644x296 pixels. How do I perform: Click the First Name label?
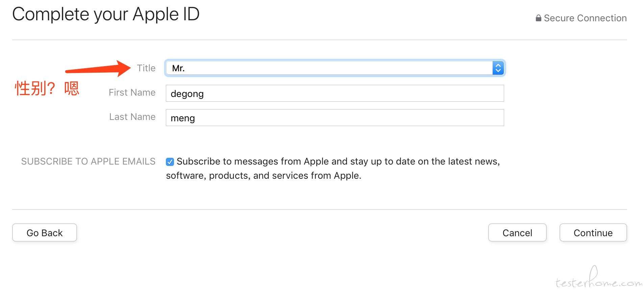click(x=132, y=93)
